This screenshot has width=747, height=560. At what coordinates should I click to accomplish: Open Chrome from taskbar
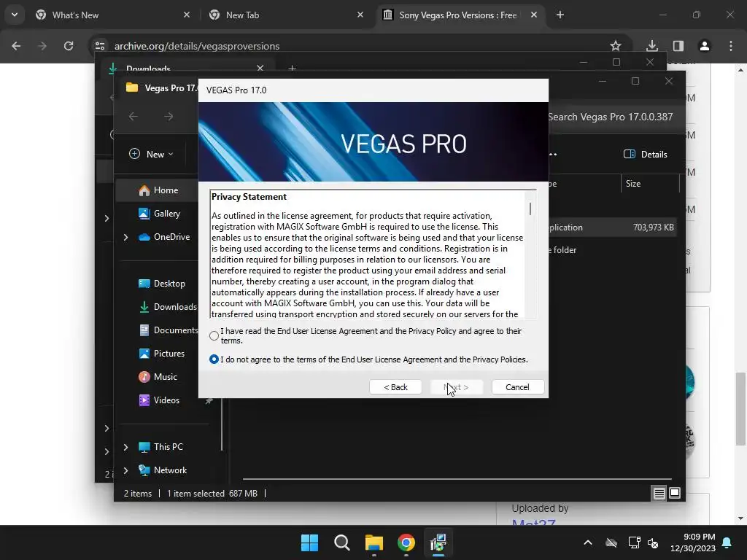(406, 542)
